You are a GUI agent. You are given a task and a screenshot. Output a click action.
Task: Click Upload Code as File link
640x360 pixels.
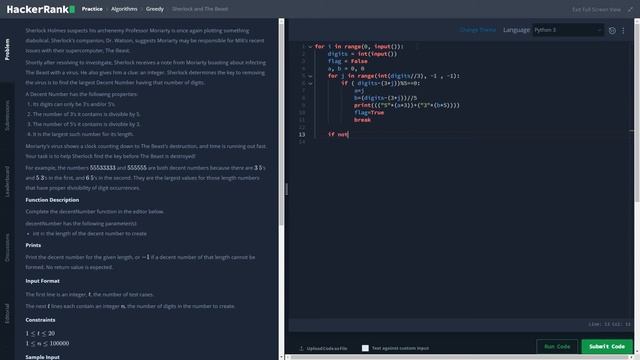coord(327,348)
